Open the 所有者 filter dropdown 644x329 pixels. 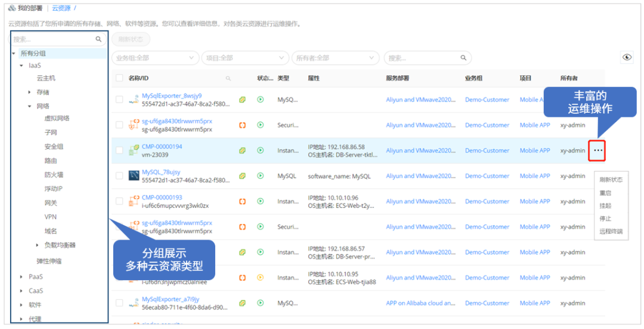pos(336,58)
